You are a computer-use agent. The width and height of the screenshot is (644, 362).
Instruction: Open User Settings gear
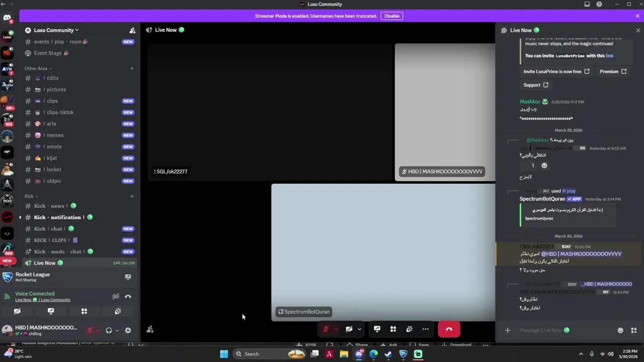pos(128,330)
